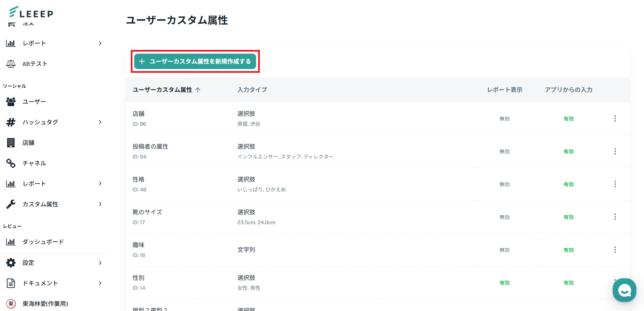Open the chat support bubble widget
Screen dimensions: 644x311
pos(624,290)
